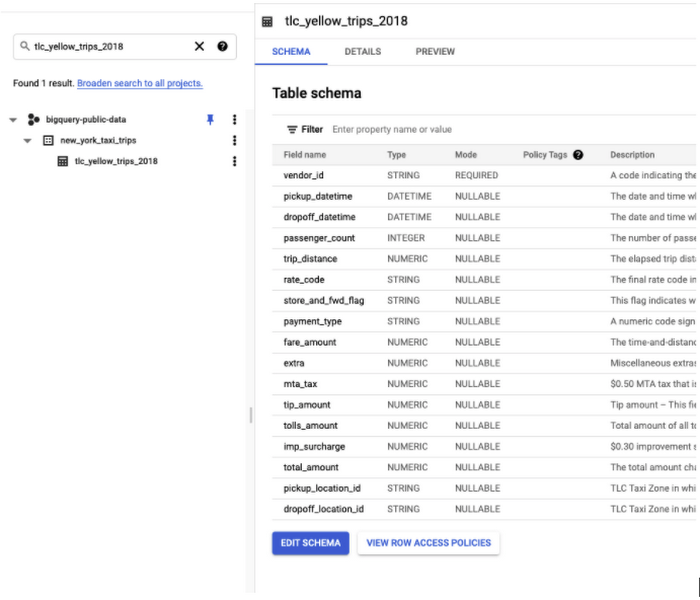Click the bigquery-public-data project icon

(x=33, y=119)
